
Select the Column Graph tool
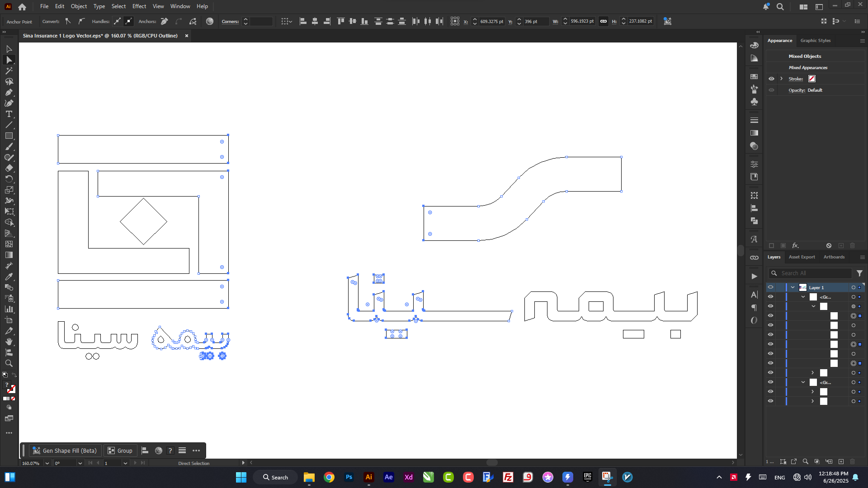(9, 309)
